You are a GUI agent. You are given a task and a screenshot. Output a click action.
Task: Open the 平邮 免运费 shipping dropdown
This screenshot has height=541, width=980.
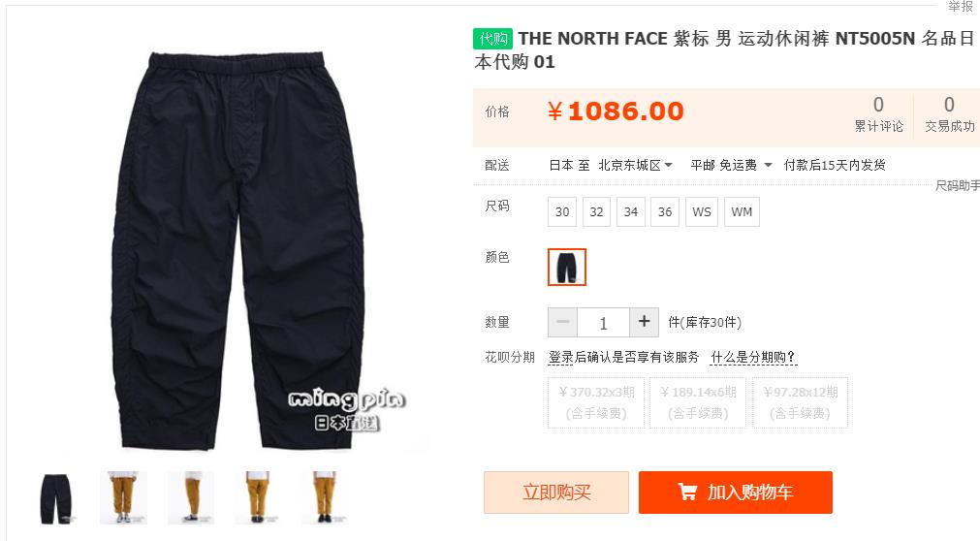731,165
